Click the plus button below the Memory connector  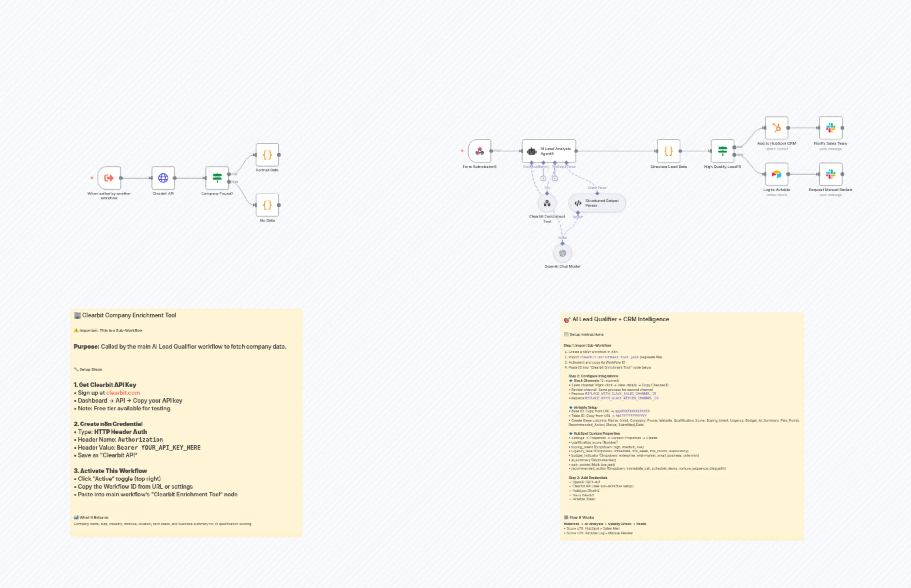(x=544, y=178)
